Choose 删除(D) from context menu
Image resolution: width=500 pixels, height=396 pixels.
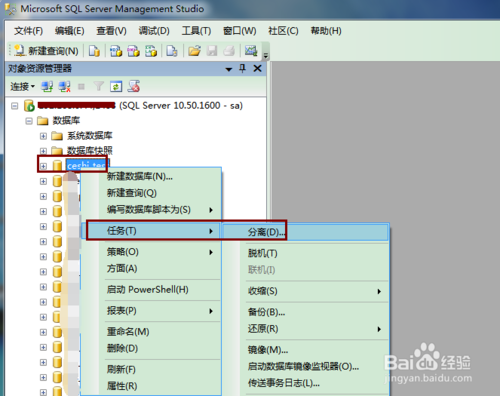coord(151,348)
